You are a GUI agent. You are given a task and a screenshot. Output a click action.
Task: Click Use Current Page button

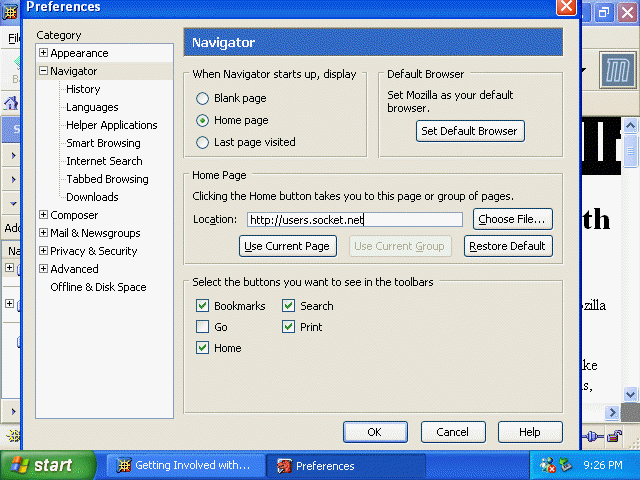pyautogui.click(x=288, y=246)
